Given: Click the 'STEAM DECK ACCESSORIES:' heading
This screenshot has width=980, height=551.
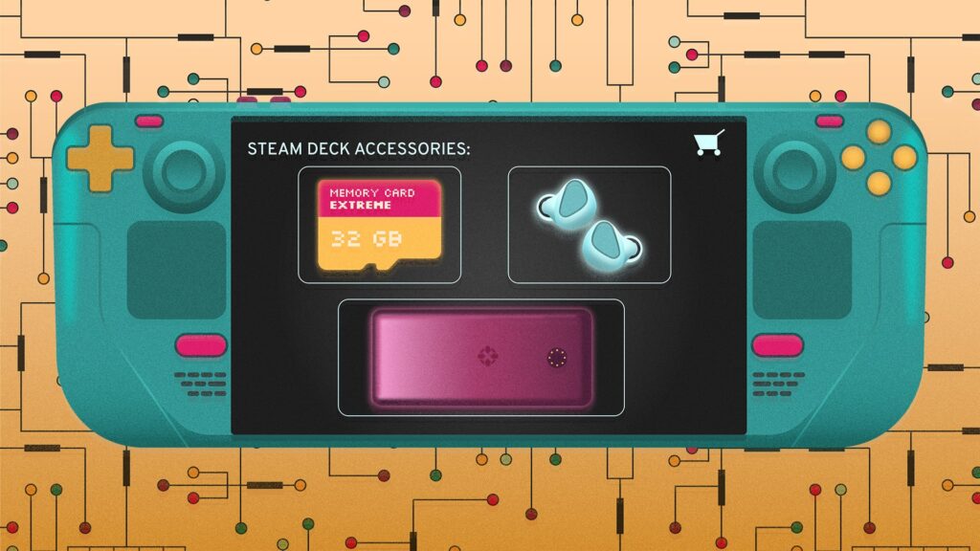Looking at the screenshot, I should tap(359, 148).
